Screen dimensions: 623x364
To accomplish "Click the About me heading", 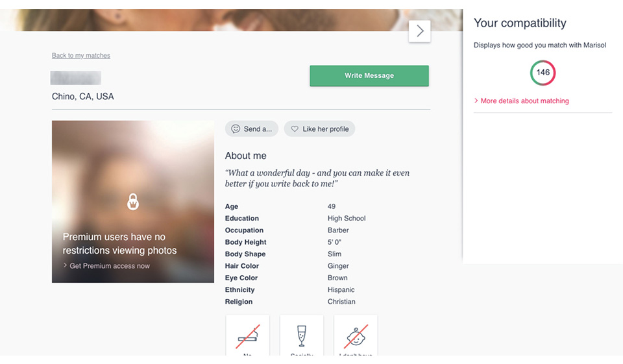I will coord(245,156).
